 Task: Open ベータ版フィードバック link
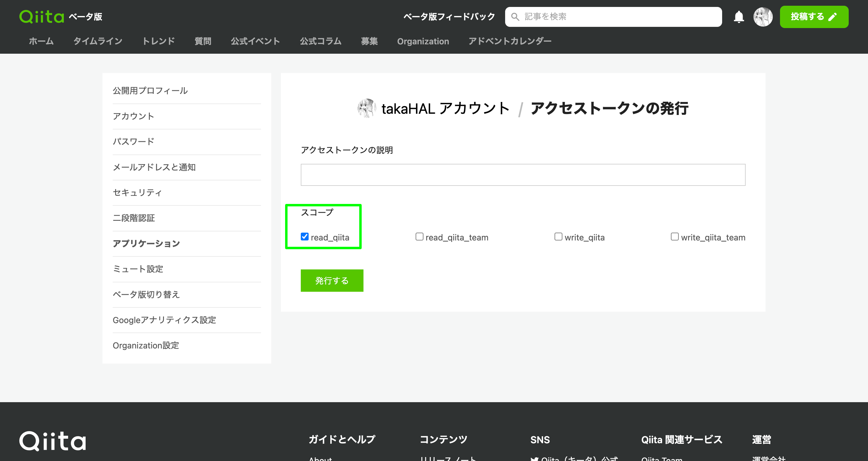[x=449, y=17]
